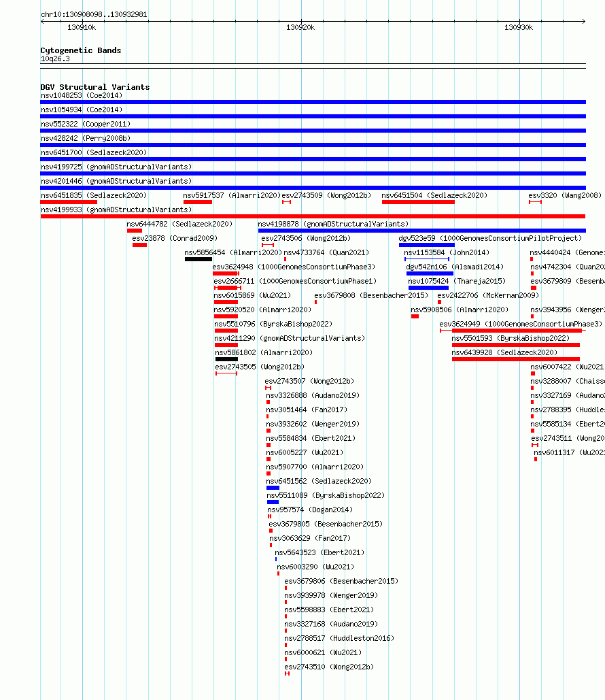Screen dimensions: 605x700
Task: Open nsv6003290 (Wu2021) label
Action: [315, 567]
